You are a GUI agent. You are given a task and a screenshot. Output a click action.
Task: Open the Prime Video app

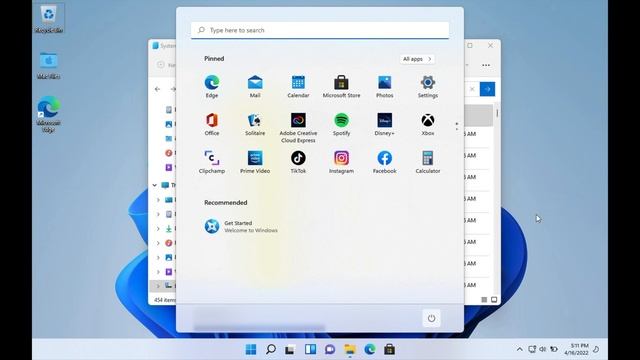click(x=255, y=162)
